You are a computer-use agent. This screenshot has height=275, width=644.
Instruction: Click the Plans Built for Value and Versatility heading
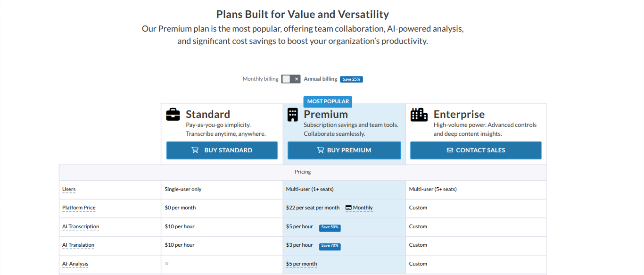click(303, 14)
